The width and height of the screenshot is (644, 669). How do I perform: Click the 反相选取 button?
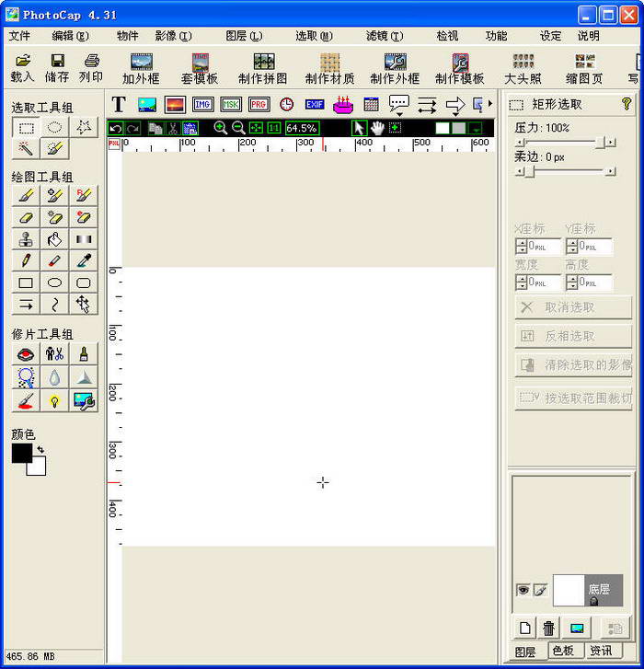(x=573, y=336)
